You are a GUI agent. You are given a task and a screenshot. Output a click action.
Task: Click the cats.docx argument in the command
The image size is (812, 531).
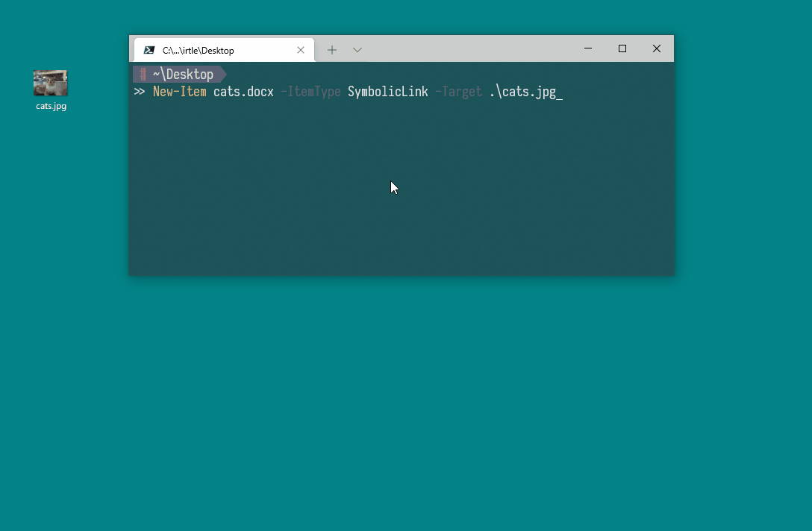click(243, 92)
